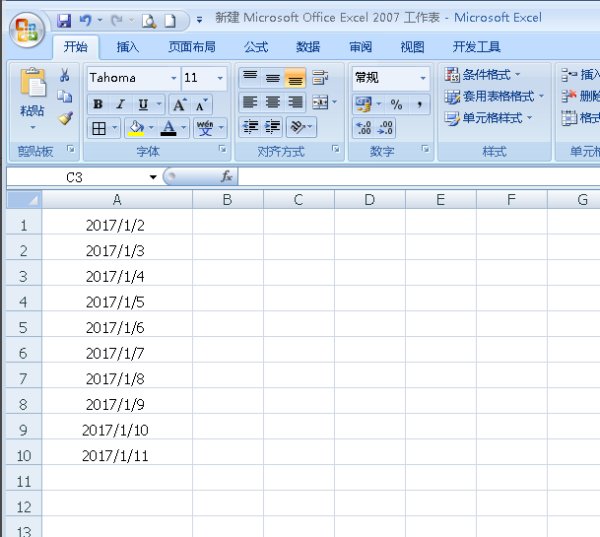Viewport: 600px width, 537px height.
Task: Switch to the 插入 tab
Action: (127, 47)
